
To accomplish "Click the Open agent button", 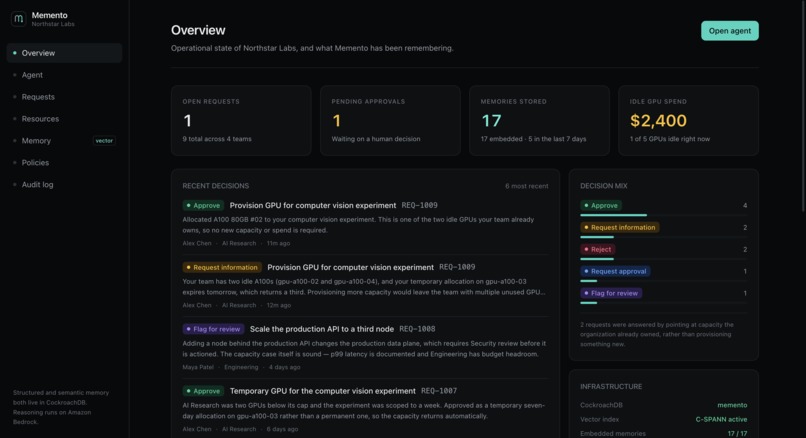I will [729, 31].
